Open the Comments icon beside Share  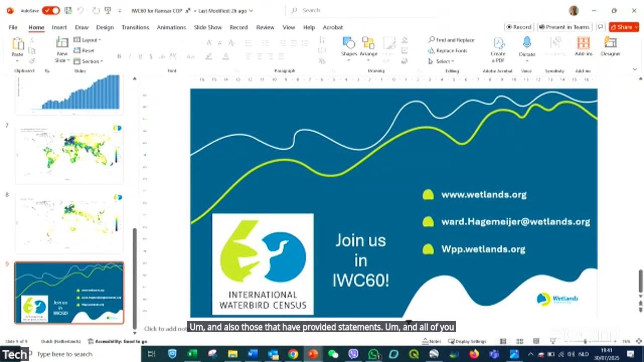click(x=600, y=27)
